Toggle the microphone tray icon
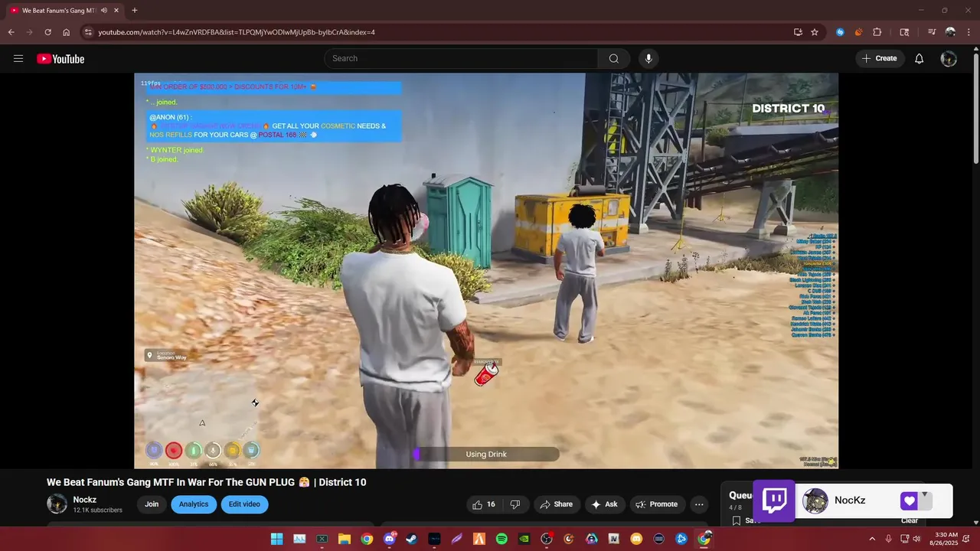Image resolution: width=980 pixels, height=551 pixels. point(888,539)
